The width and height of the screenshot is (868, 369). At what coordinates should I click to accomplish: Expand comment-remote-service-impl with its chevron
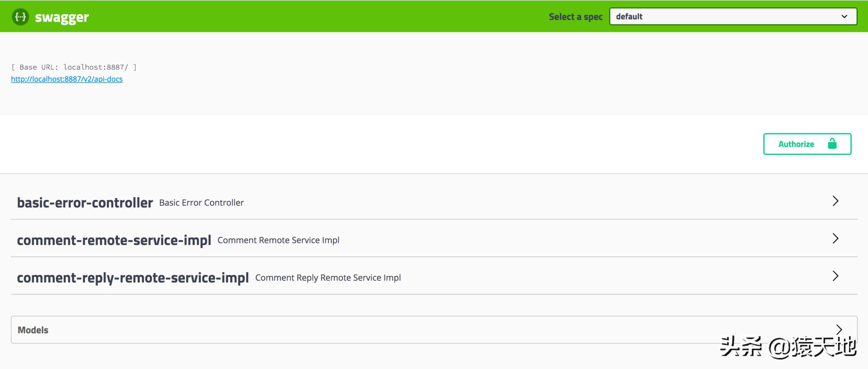(835, 239)
